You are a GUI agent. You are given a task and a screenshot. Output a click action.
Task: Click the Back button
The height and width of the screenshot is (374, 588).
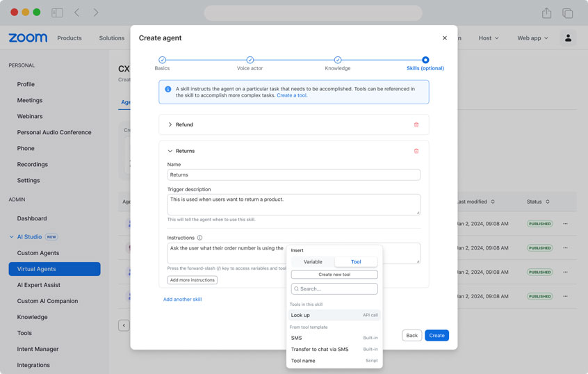(411, 335)
